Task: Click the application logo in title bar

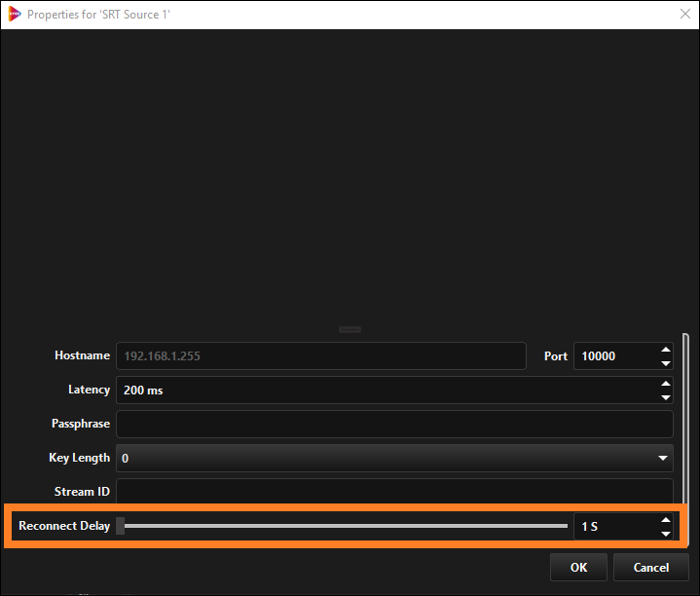Action: 15,14
